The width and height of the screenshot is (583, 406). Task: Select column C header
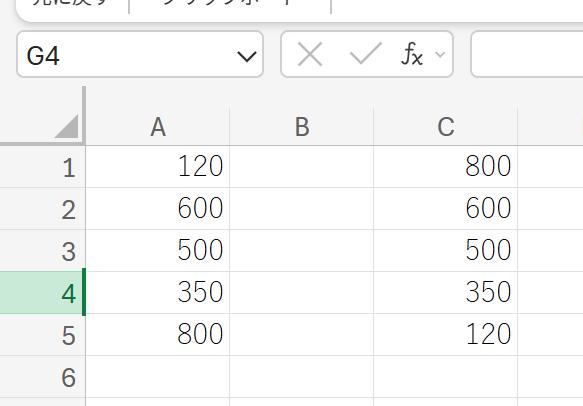coord(445,127)
